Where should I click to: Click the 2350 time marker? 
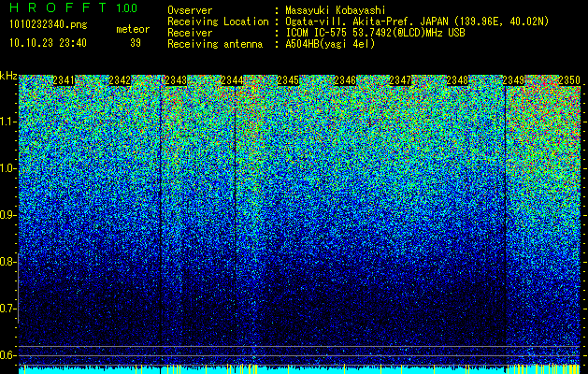[569, 80]
